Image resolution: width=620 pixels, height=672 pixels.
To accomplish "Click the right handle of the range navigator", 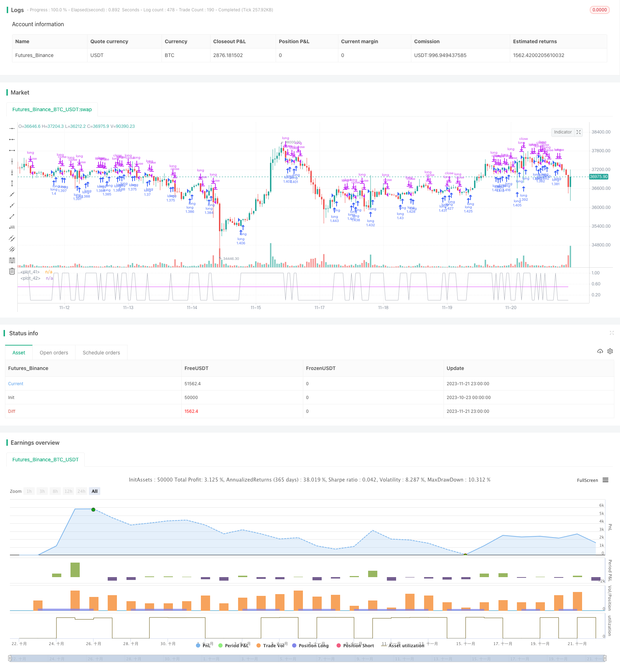I will pyautogui.click(x=605, y=659).
